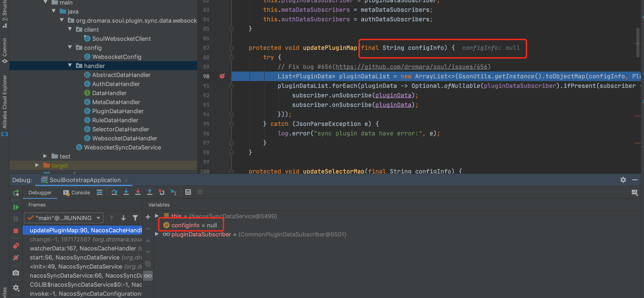Toggle breakpoint on line 90

click(x=222, y=76)
